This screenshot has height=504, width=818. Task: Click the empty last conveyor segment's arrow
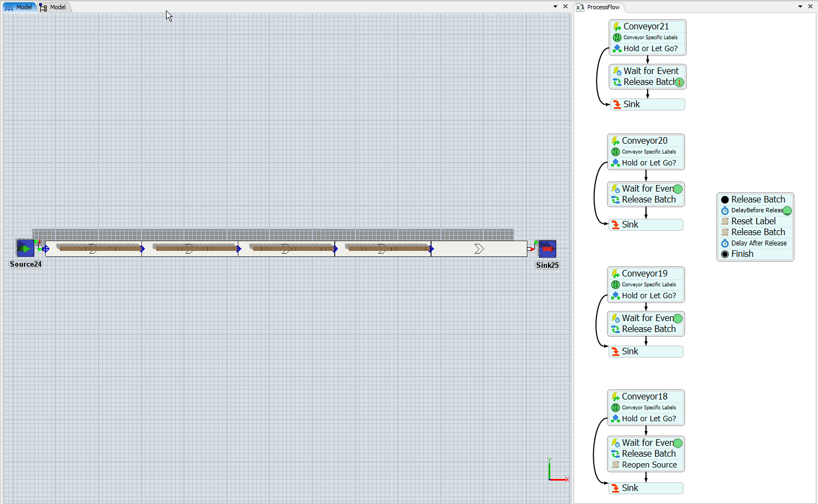[479, 249]
